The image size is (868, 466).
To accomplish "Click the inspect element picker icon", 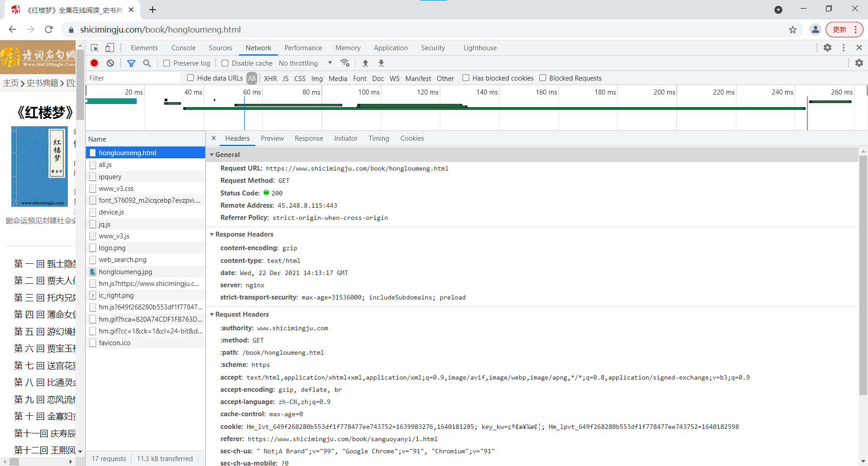I will (94, 48).
